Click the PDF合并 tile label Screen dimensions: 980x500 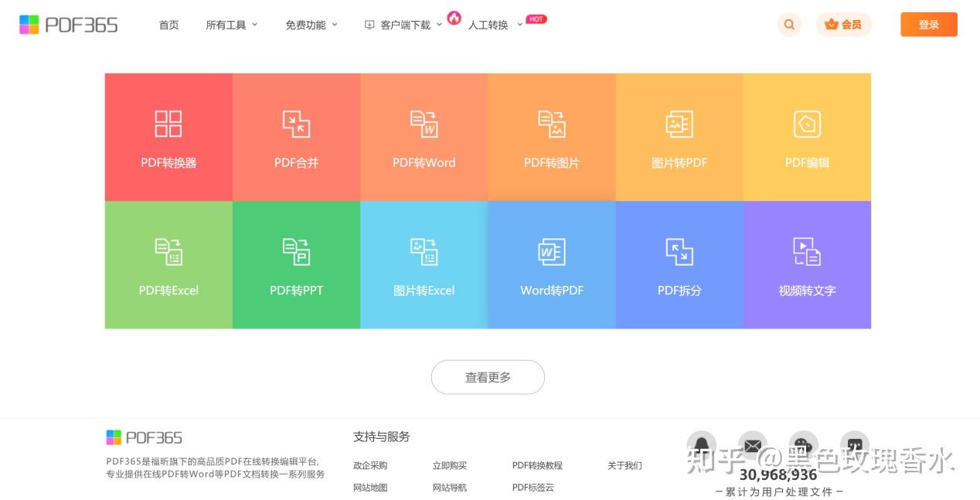click(x=296, y=163)
